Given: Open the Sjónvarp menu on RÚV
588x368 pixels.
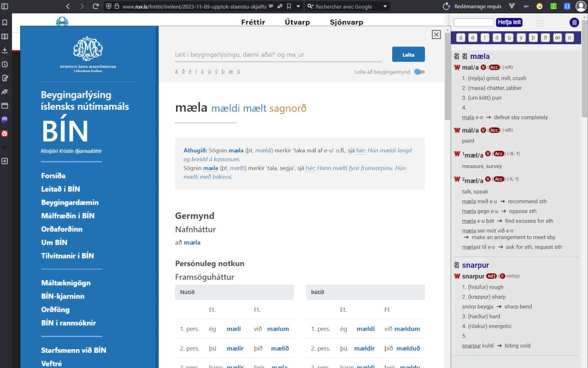Looking at the screenshot, I should 346,22.
